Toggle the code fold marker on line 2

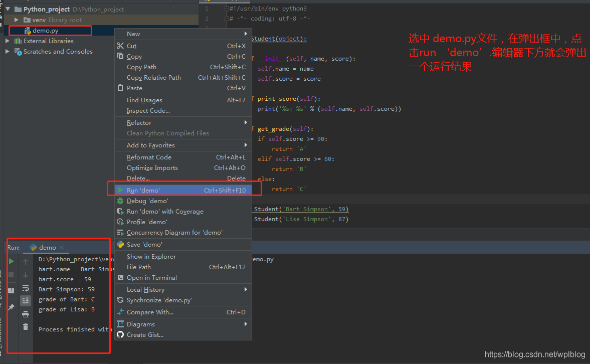click(227, 19)
